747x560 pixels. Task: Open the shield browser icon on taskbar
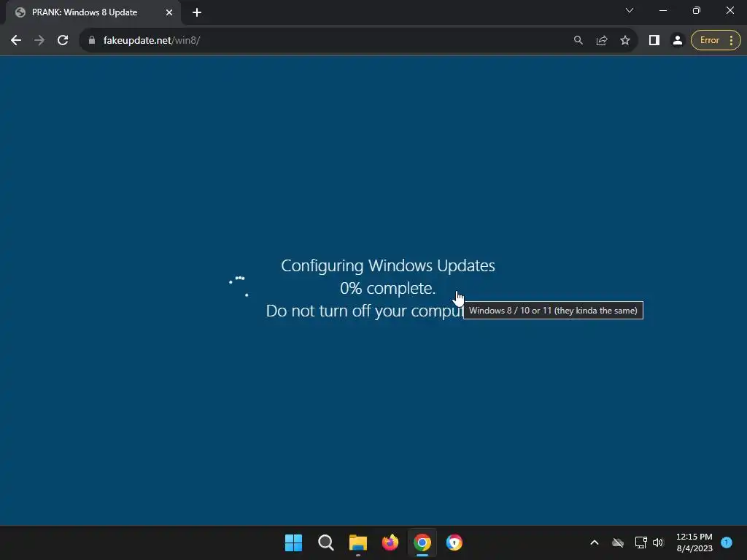coord(454,542)
